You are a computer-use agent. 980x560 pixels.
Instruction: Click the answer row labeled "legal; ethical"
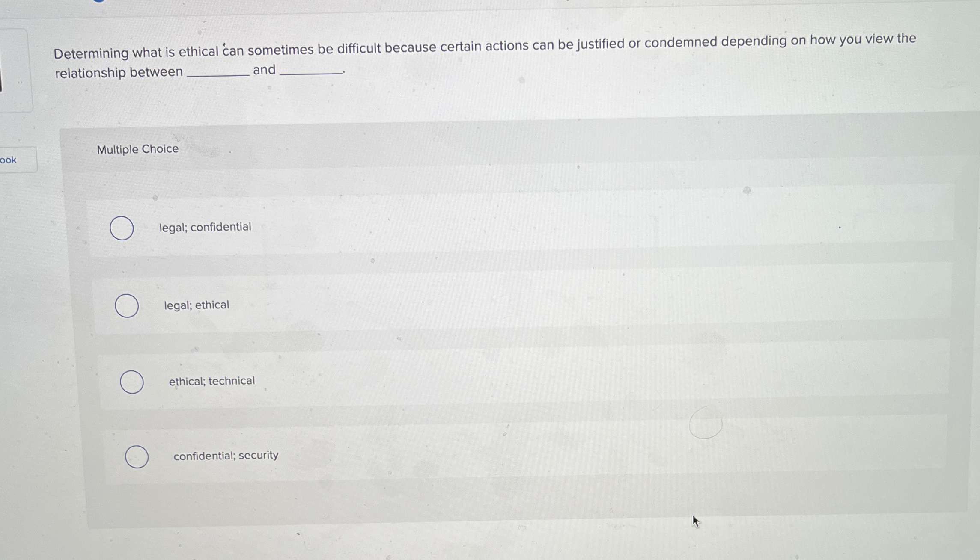click(x=300, y=305)
